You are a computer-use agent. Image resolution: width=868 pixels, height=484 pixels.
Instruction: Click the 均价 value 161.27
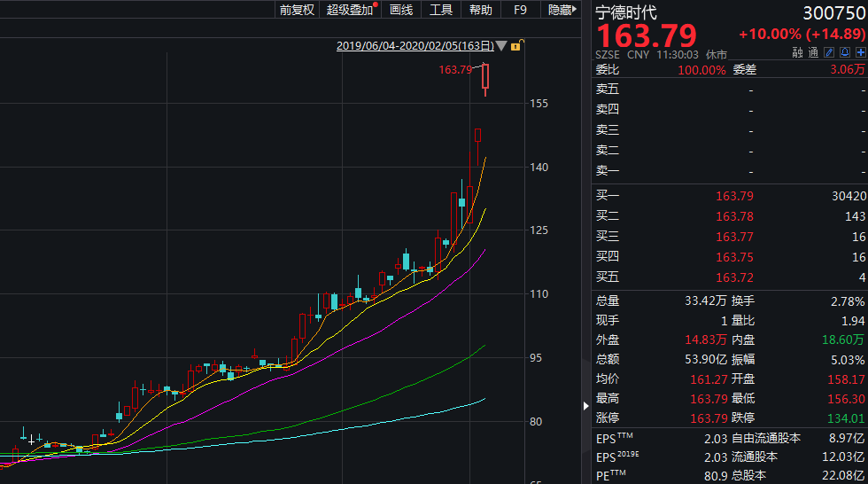[709, 379]
